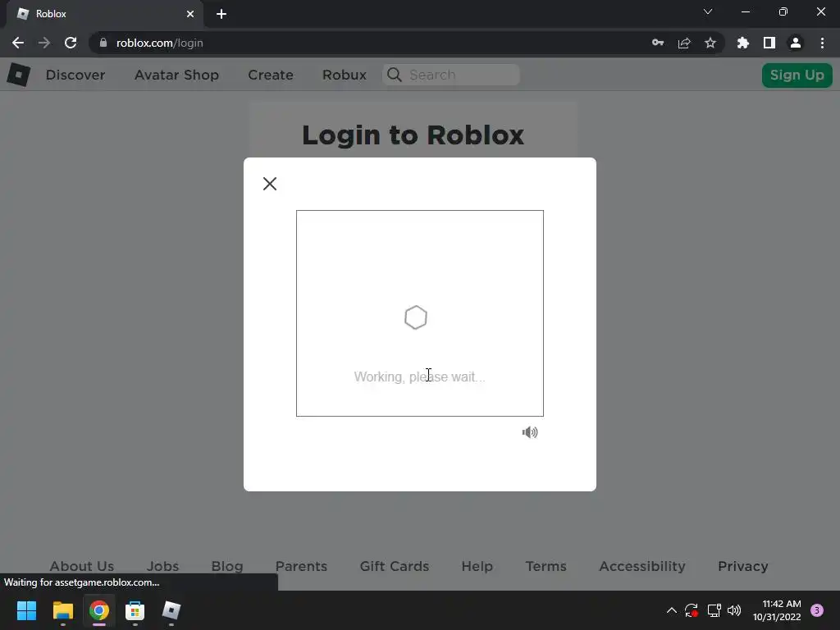Reload the Roblox login page
This screenshot has height=630, width=840.
[x=71, y=43]
